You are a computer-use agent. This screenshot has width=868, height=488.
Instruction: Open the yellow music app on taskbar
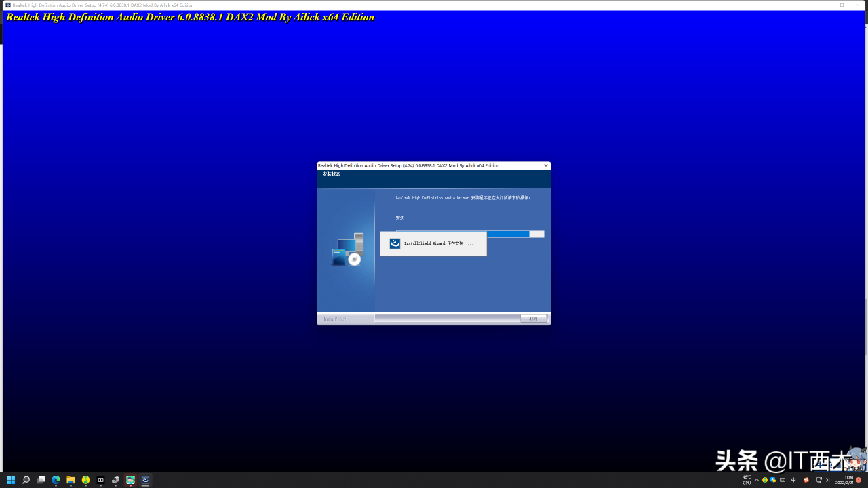[85, 480]
